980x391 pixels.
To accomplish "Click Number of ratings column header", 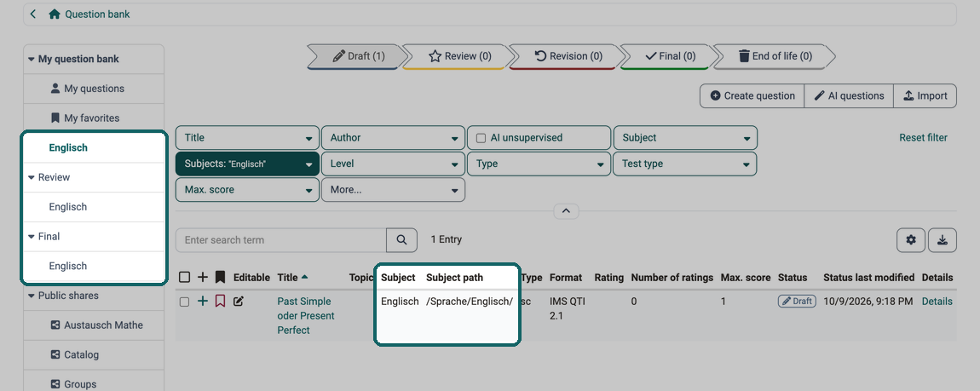I will pos(672,278).
